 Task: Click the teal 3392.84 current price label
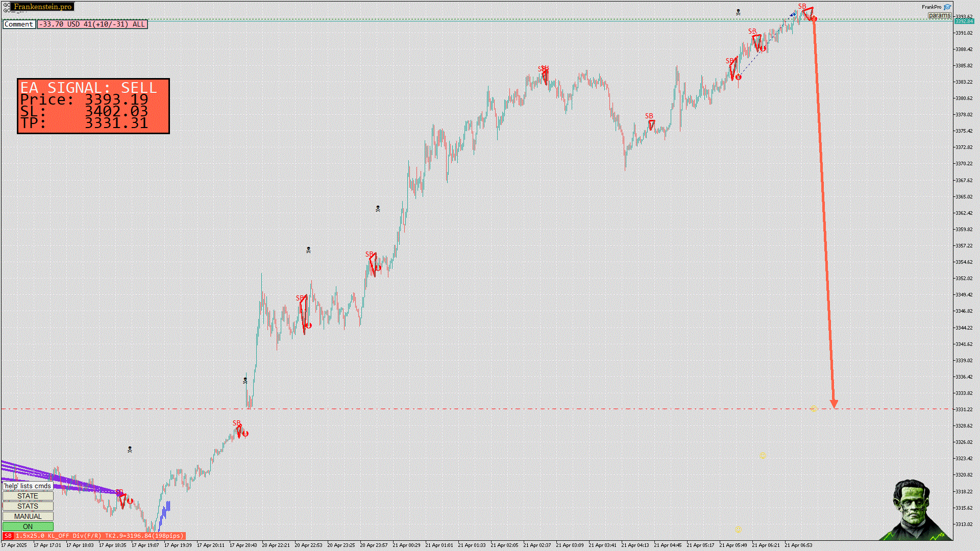point(964,21)
